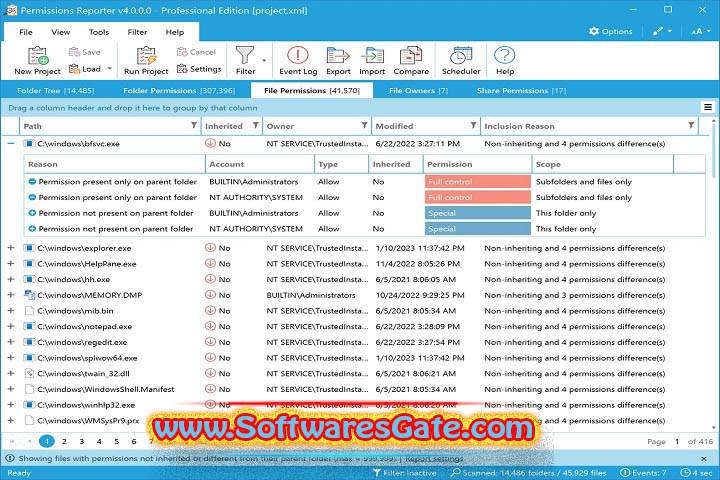
Task: Open the Filter menu
Action: pos(137,32)
